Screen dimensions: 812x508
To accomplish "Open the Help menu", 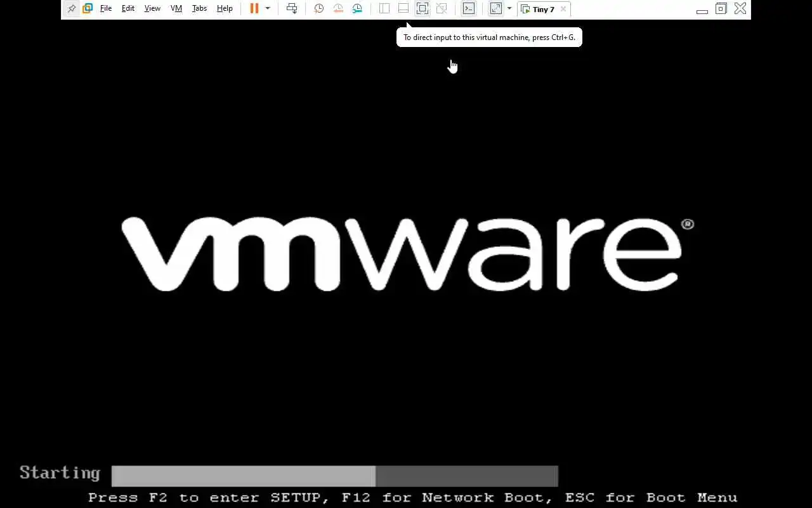I will 225,9.
